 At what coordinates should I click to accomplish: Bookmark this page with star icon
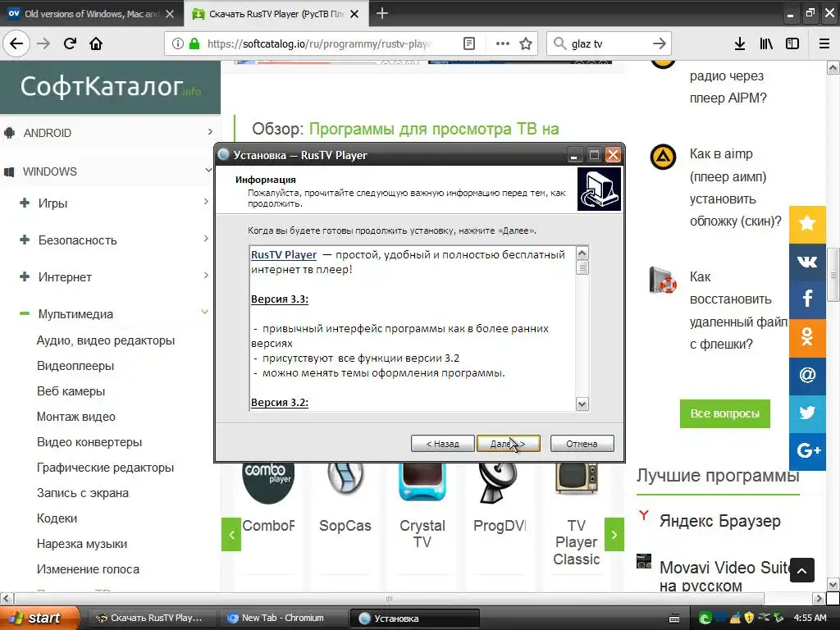(526, 43)
